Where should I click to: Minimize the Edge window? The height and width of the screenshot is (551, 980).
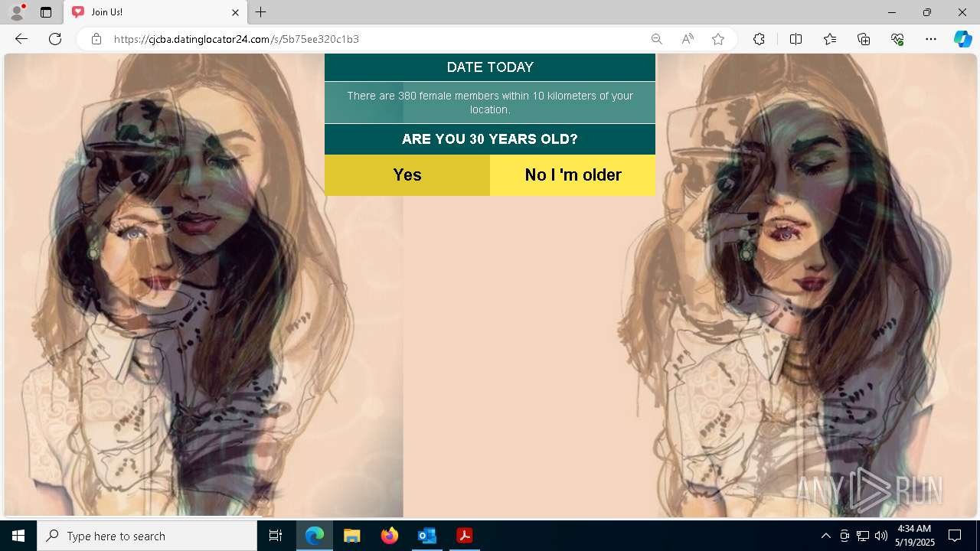point(892,12)
